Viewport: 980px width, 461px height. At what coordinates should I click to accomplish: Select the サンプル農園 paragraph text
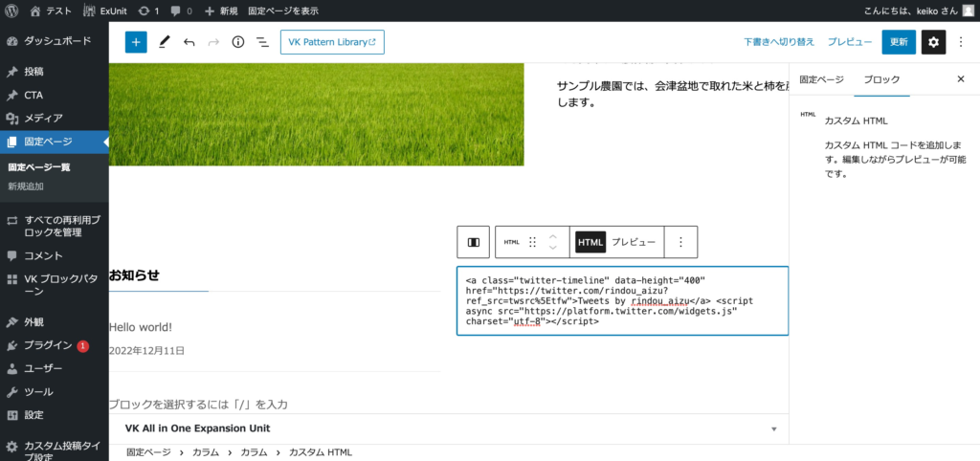[x=673, y=95]
